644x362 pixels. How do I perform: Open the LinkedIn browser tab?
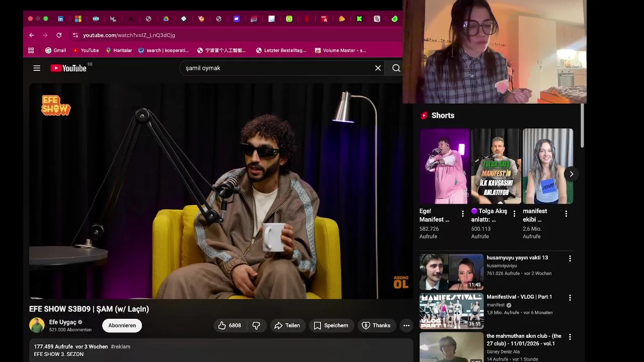pyautogui.click(x=60, y=19)
